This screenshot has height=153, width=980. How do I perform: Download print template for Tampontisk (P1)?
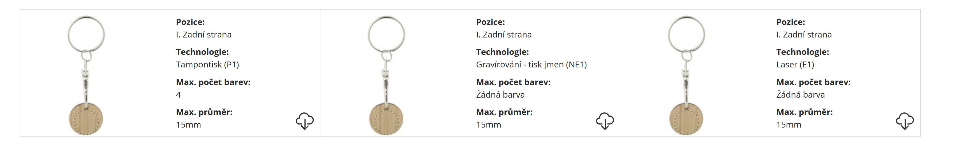[x=304, y=121]
